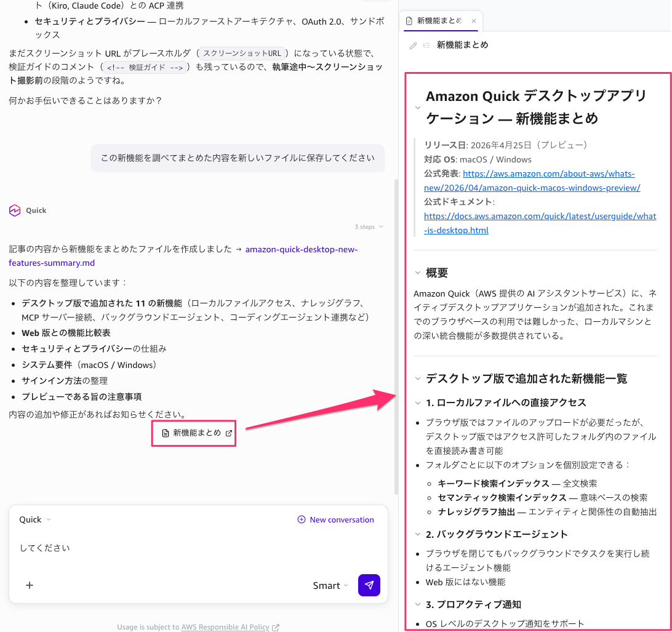Click the キーワード検索インデックス sub-bullet
The image size is (672, 632).
[x=518, y=483]
